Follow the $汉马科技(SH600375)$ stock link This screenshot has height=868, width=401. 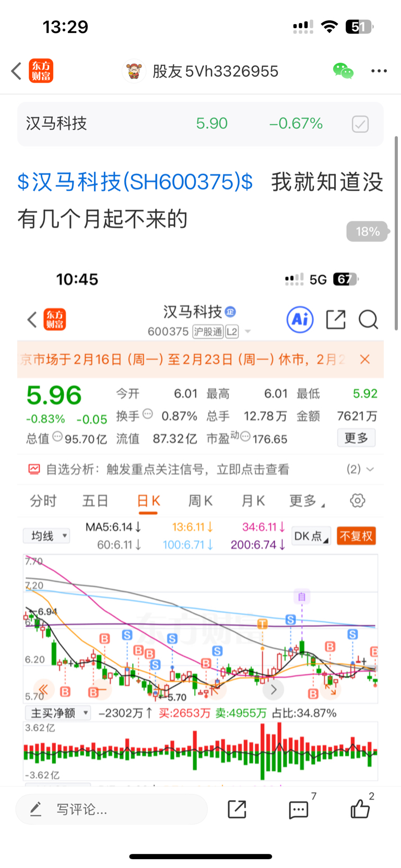click(135, 182)
